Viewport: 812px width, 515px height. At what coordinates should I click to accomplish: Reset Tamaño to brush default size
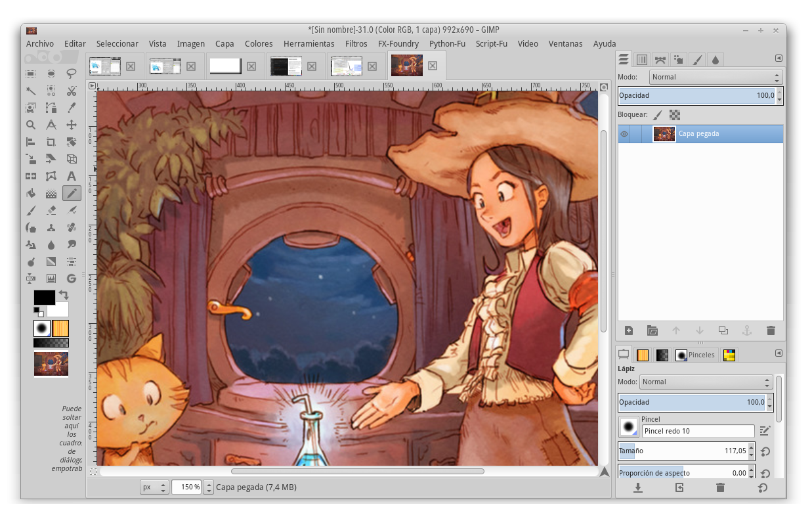pyautogui.click(x=765, y=451)
